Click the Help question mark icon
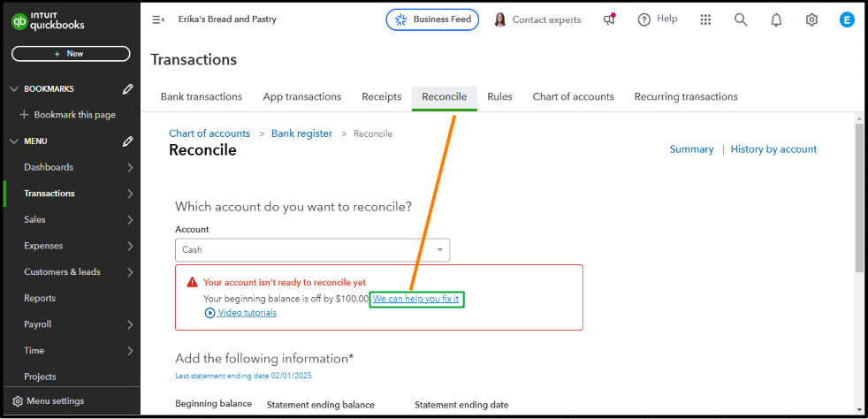868x419 pixels. tap(643, 19)
